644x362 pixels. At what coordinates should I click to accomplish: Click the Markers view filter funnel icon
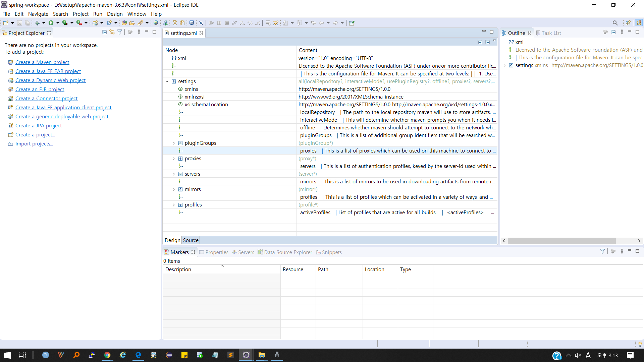tap(602, 251)
